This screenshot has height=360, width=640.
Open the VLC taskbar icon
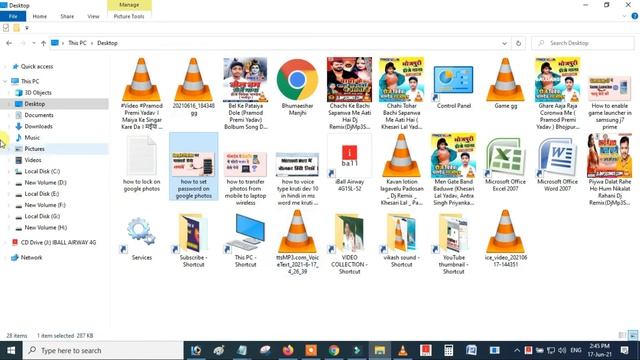pyautogui.click(x=403, y=350)
